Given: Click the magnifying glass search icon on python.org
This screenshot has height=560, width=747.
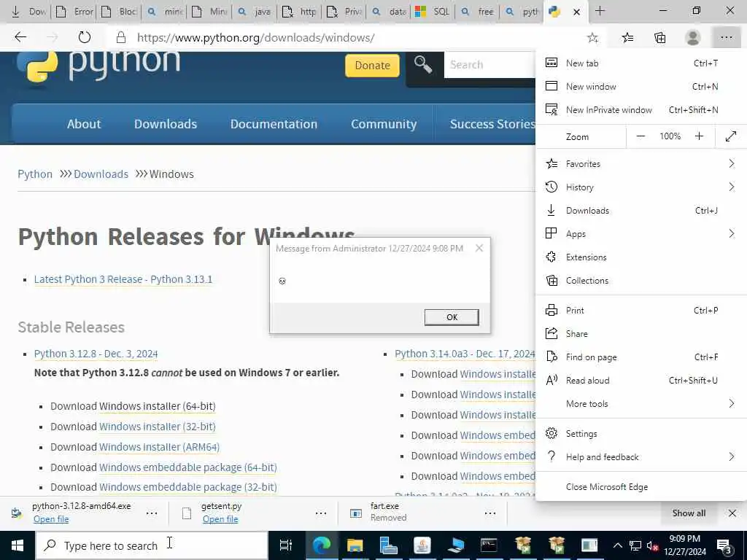Looking at the screenshot, I should (x=422, y=64).
